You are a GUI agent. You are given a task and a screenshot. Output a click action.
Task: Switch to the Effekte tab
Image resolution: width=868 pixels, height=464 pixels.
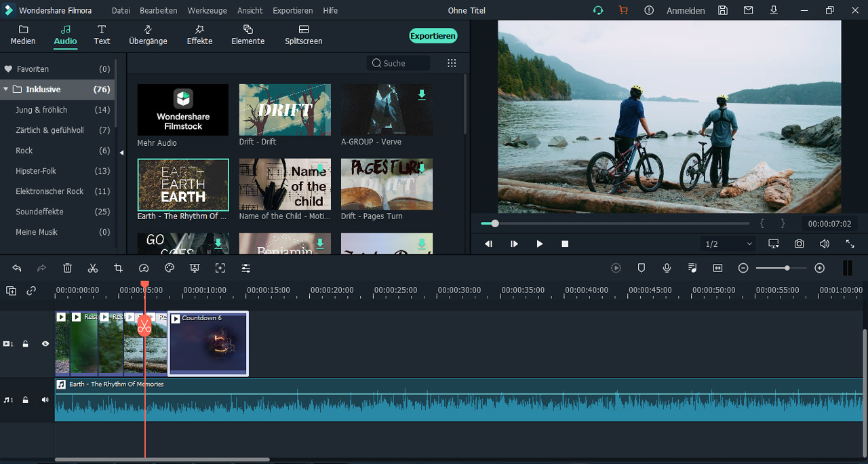pos(199,35)
